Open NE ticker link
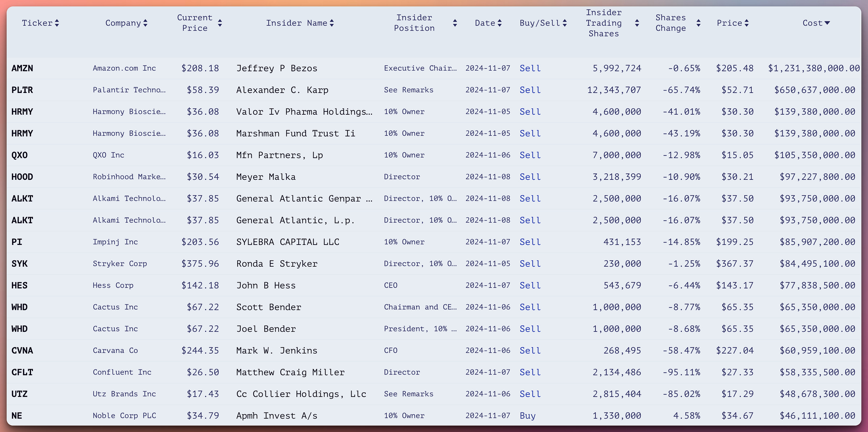 17,416
